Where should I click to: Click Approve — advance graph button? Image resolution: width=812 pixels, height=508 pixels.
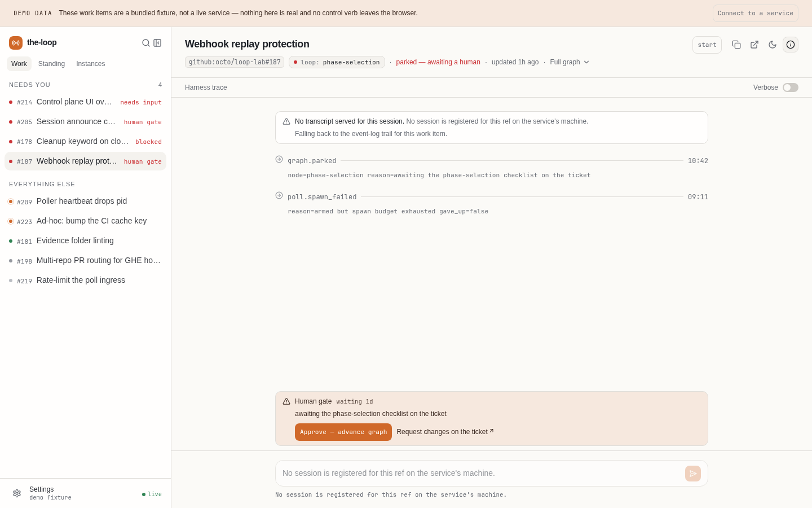tap(343, 432)
